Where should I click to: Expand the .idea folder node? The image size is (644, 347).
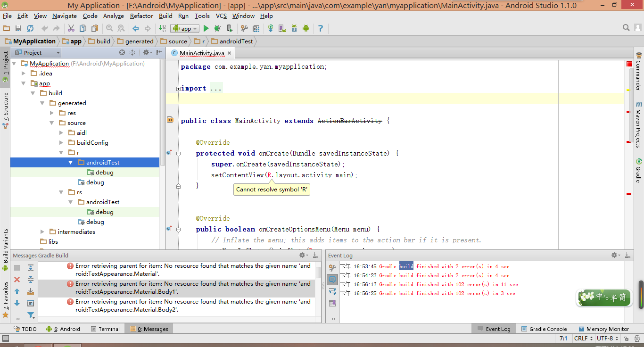23,74
